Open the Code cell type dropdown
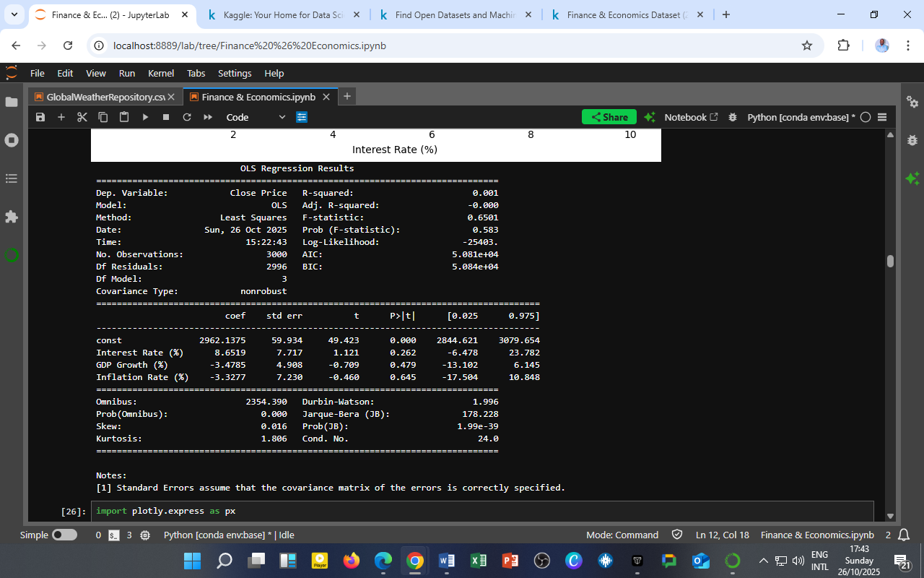Image resolution: width=924 pixels, height=578 pixels. coord(256,117)
